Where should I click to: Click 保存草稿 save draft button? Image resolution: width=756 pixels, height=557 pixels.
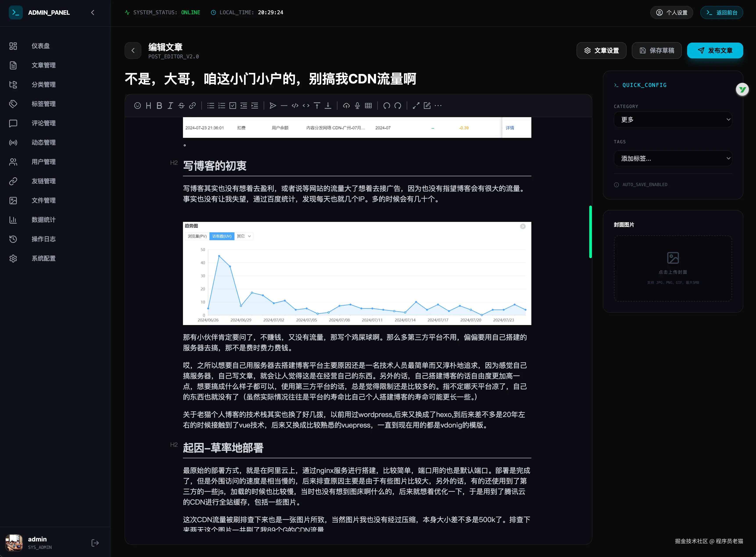(x=657, y=50)
